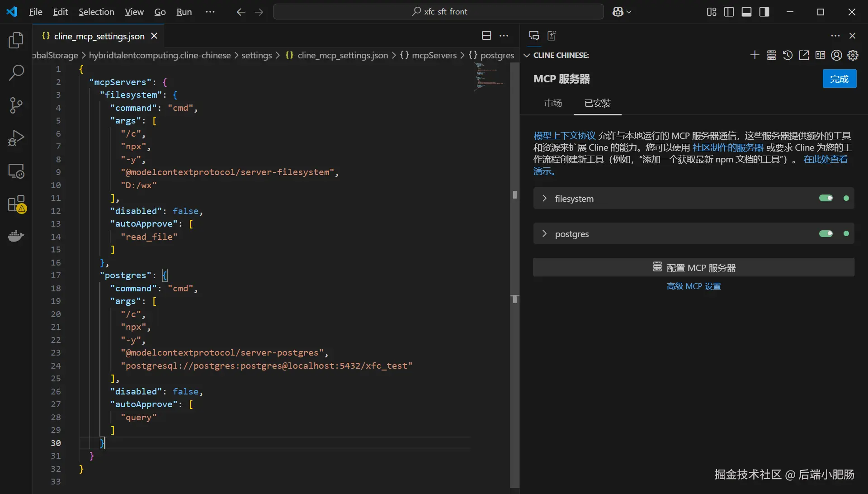Open the Extensions view with warning badge
868x494 pixels.
tap(16, 204)
